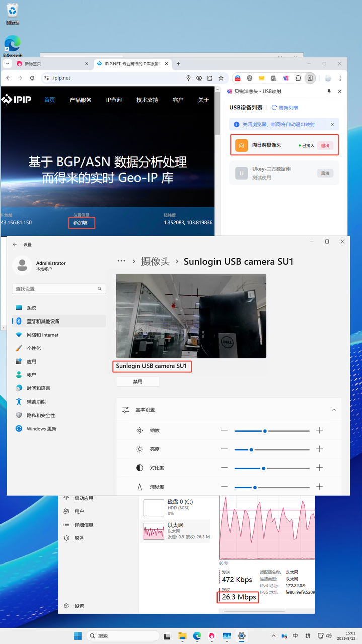
Task: Click the 禁用 button for the camera
Action: tap(138, 382)
